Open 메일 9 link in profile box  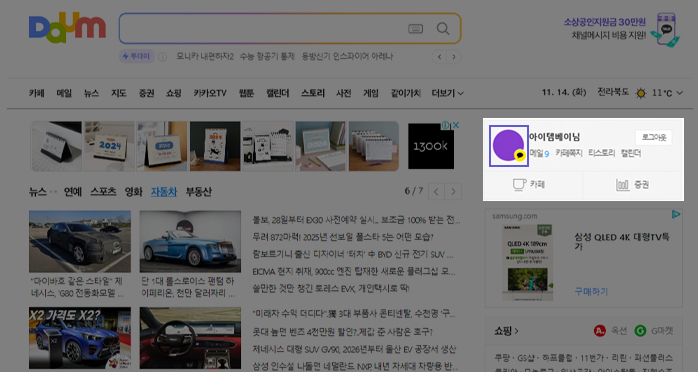click(539, 154)
